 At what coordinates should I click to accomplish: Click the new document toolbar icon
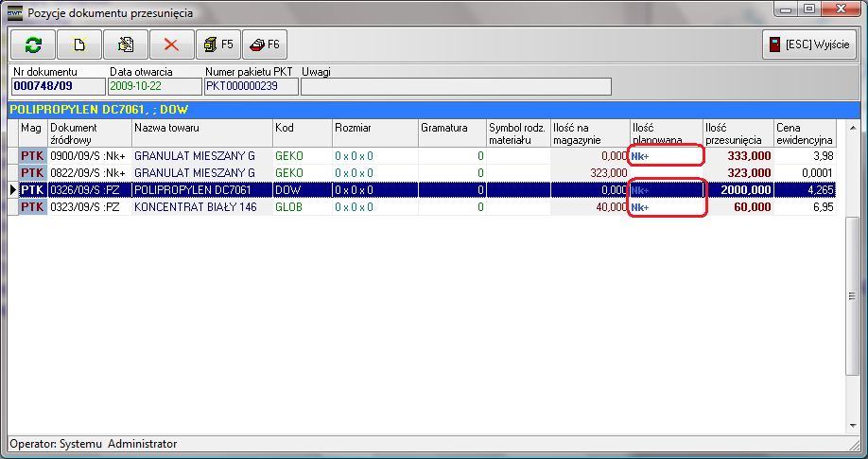tap(79, 44)
